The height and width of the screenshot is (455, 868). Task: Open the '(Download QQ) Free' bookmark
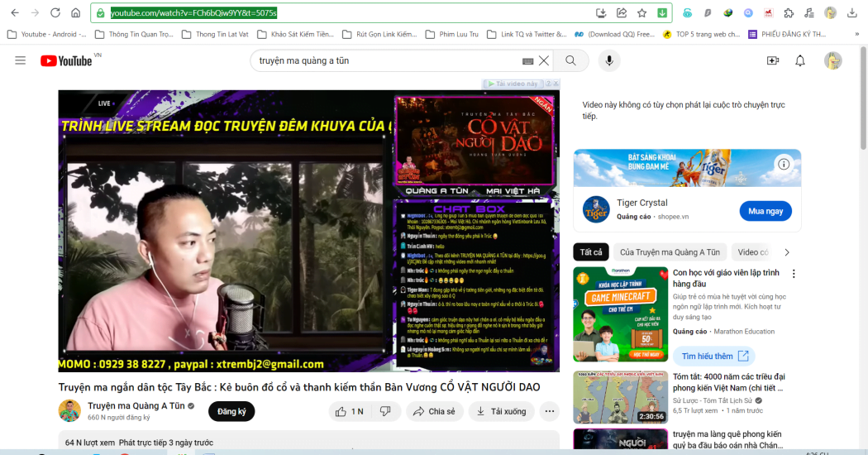click(614, 35)
